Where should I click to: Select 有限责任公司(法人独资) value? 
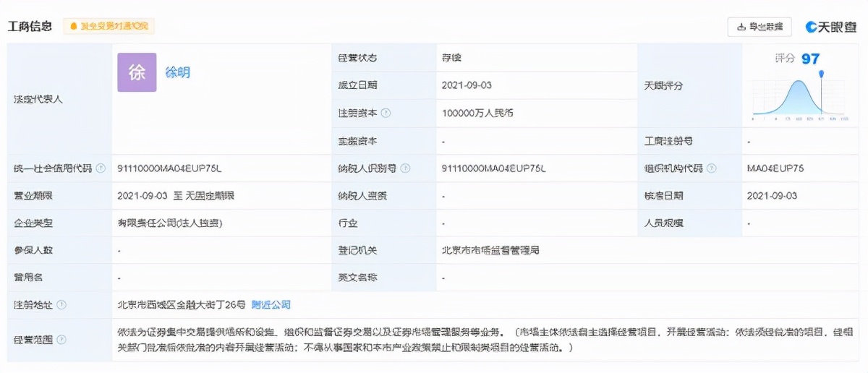click(x=170, y=223)
